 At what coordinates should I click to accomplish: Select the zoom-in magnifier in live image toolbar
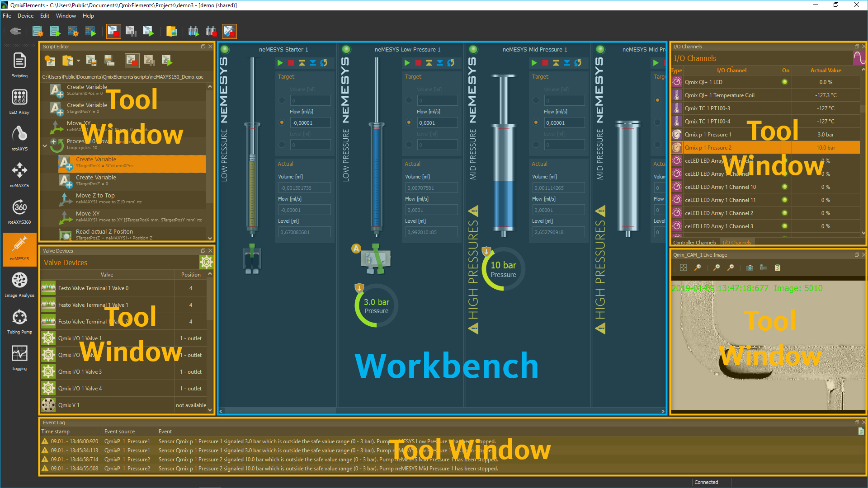(x=717, y=268)
